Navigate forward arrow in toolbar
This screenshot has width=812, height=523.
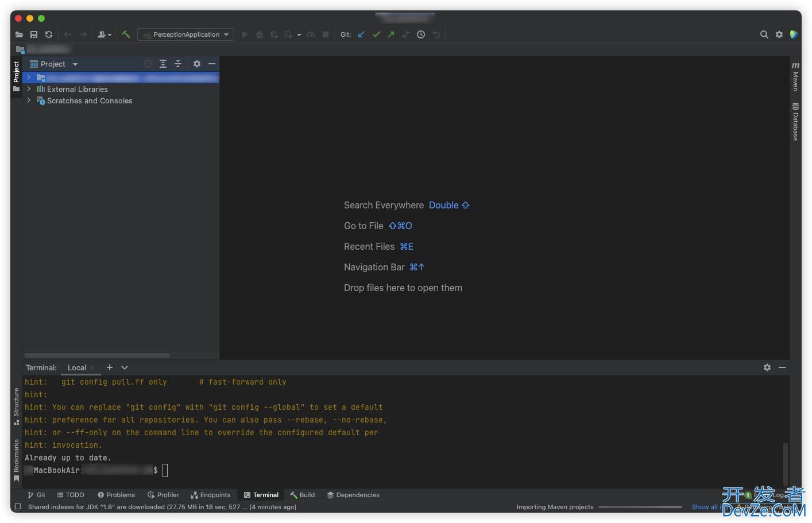(x=83, y=34)
